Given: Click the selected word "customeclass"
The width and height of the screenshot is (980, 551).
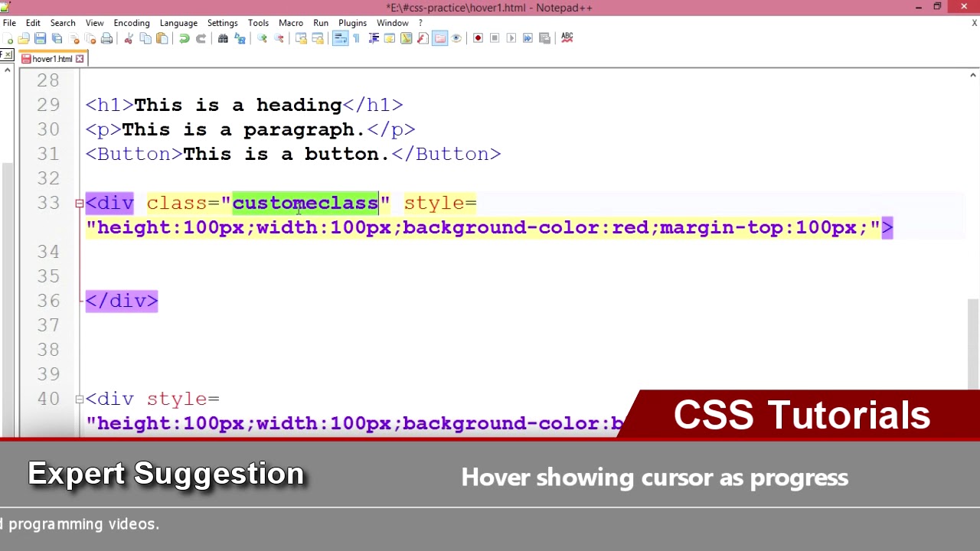Looking at the screenshot, I should pos(305,203).
